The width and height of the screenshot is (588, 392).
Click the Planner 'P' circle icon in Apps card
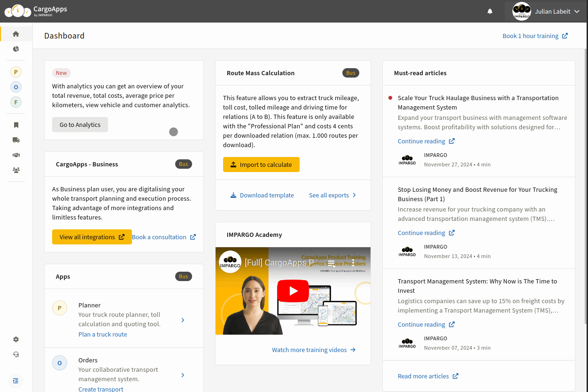coord(60,308)
